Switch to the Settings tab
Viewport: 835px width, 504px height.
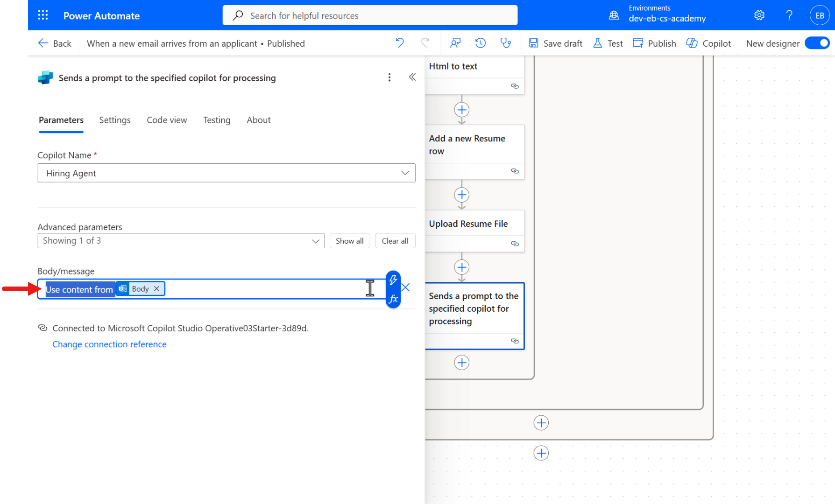coord(115,120)
